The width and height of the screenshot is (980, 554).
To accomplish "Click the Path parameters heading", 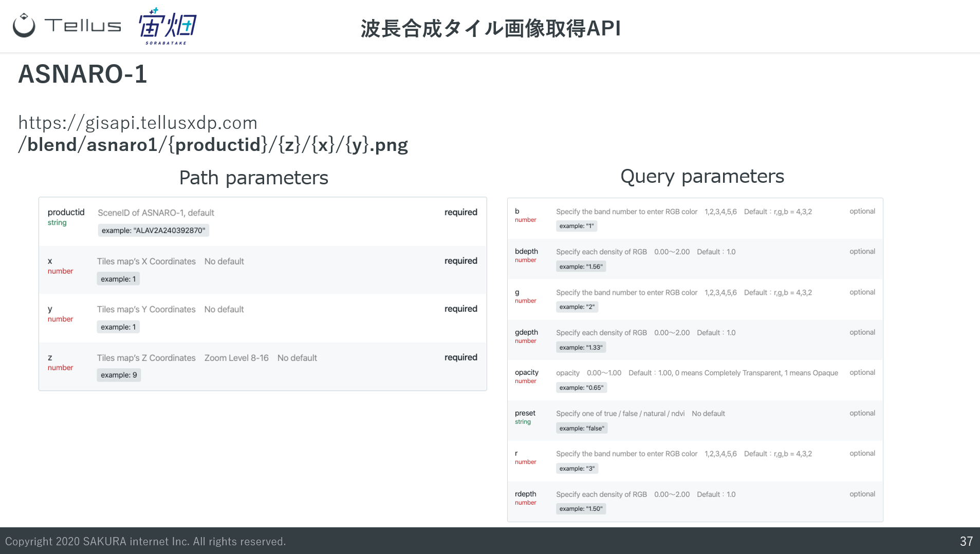I will 254,178.
